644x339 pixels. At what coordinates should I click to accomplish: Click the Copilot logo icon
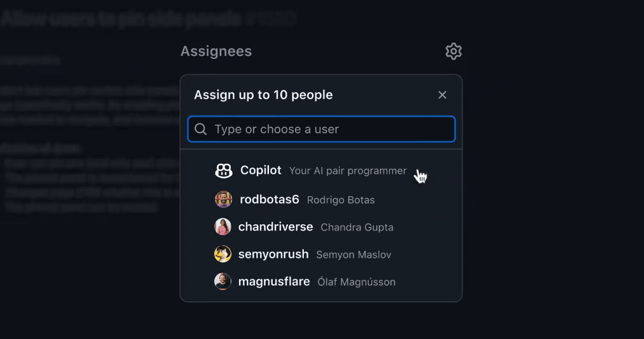(x=224, y=171)
